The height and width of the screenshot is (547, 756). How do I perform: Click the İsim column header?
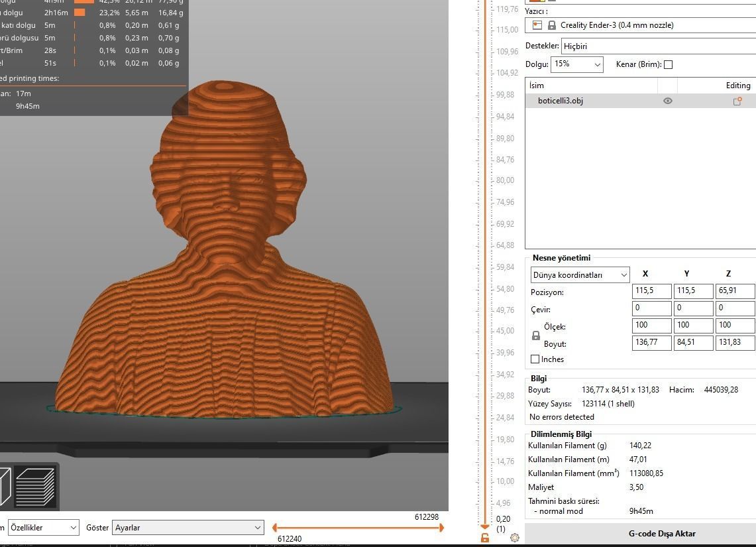pos(591,86)
